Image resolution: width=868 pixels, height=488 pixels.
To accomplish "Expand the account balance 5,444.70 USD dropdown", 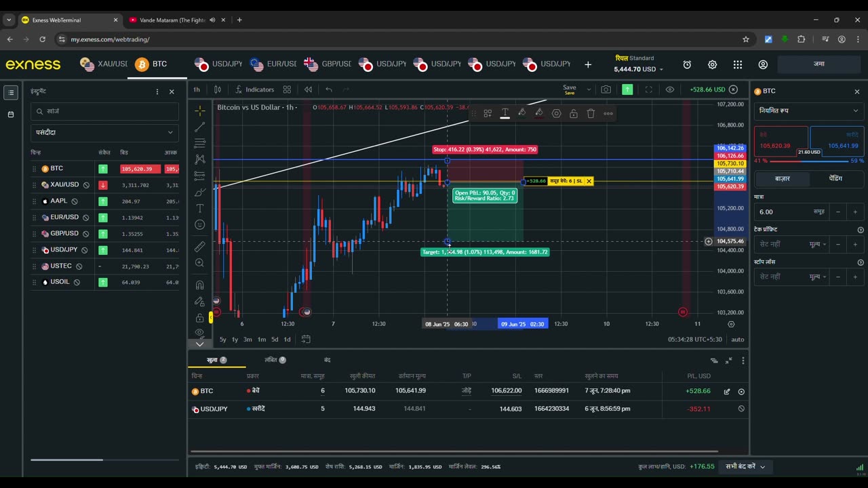I will tap(639, 69).
